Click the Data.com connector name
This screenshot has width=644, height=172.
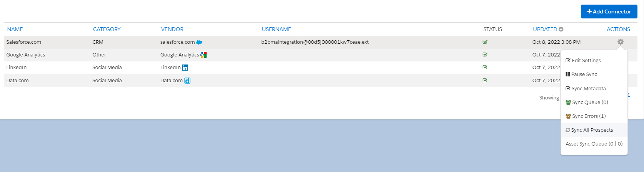click(17, 81)
